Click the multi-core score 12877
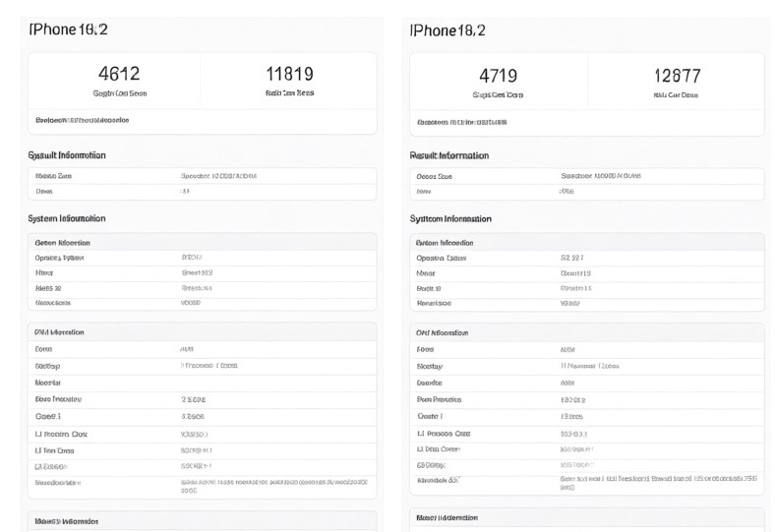Viewport: 775px width, 532px height. click(677, 76)
